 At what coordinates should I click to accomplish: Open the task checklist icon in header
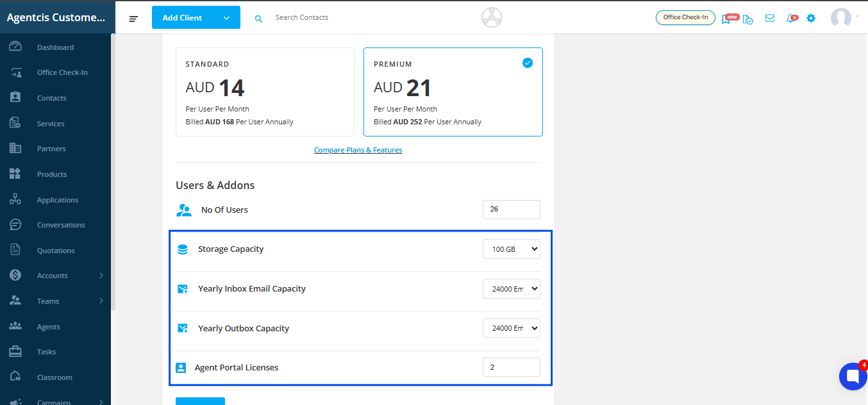coord(748,19)
